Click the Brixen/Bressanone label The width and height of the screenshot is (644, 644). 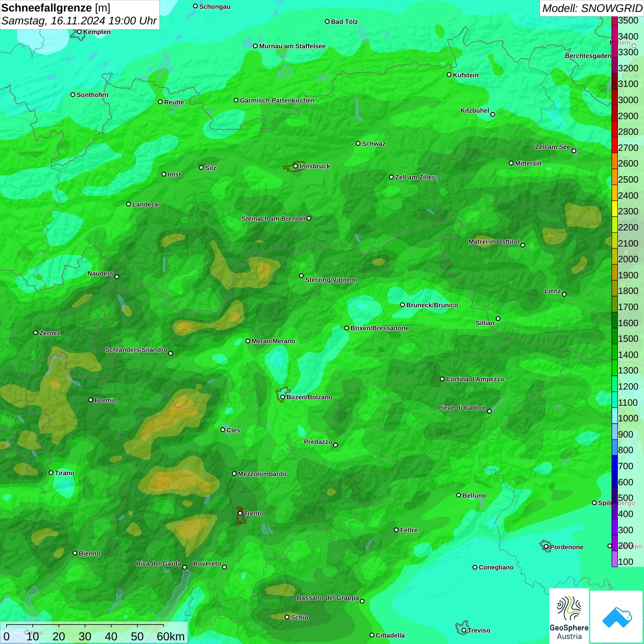point(379,328)
